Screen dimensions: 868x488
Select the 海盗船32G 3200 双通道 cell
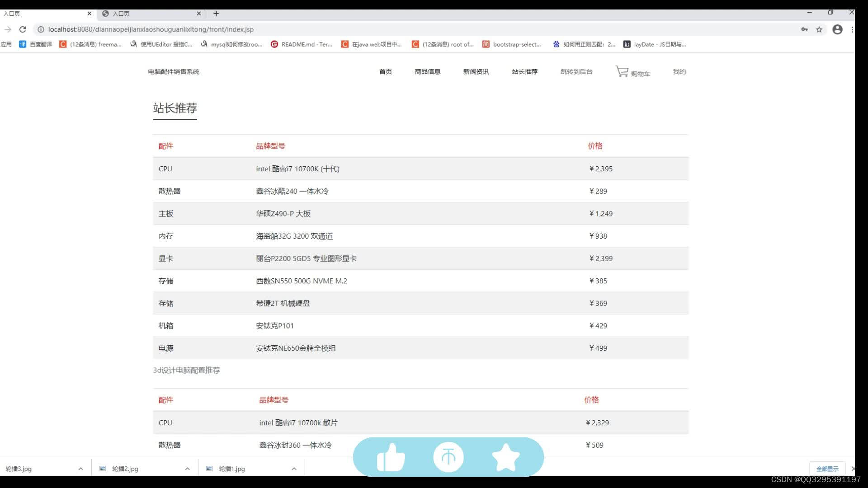294,236
